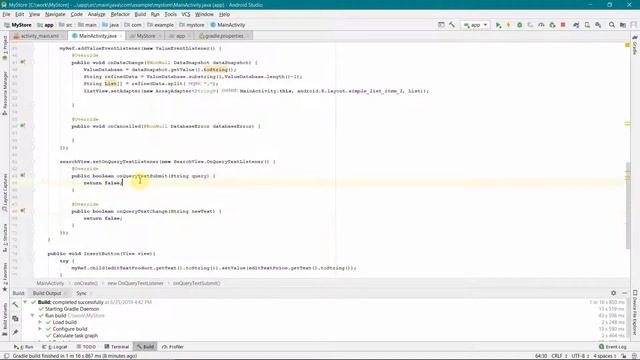Click MainActivity breadcrumb in navigation bar

pos(228,25)
